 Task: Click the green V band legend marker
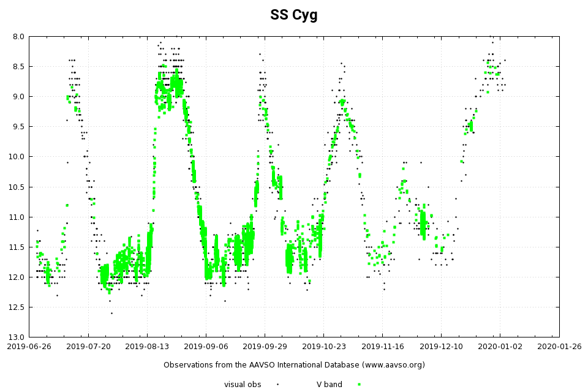(359, 384)
